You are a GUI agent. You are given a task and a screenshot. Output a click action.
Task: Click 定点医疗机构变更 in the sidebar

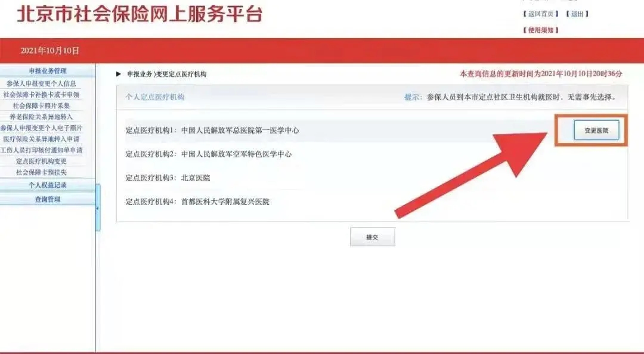point(41,161)
